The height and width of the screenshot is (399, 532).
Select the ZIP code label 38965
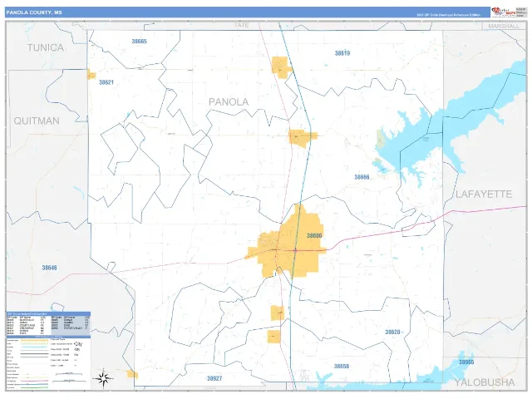click(466, 362)
